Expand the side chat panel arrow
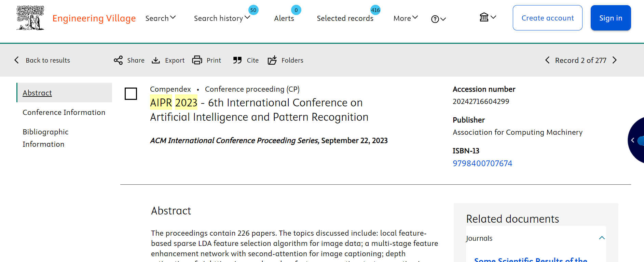The width and height of the screenshot is (644, 262). pyautogui.click(x=633, y=140)
